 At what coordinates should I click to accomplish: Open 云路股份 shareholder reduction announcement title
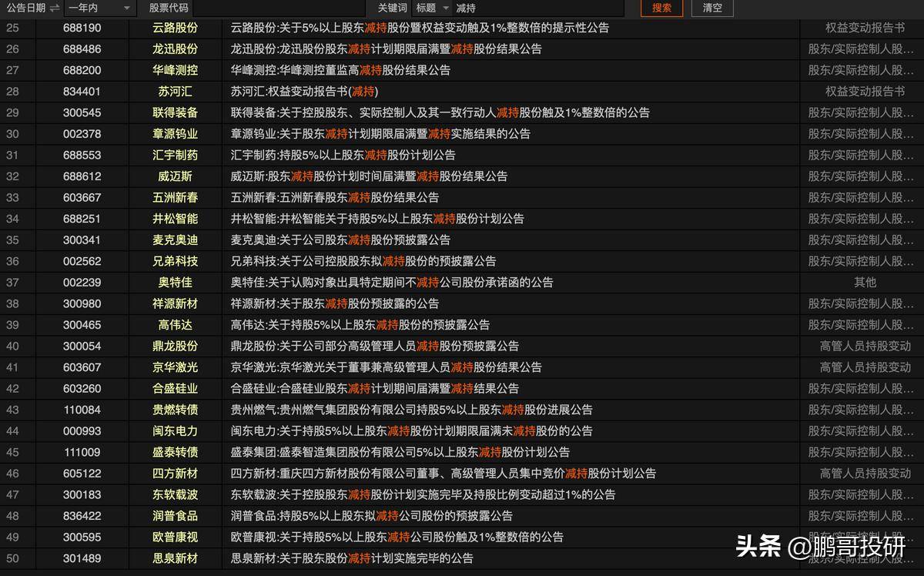pyautogui.click(x=420, y=27)
